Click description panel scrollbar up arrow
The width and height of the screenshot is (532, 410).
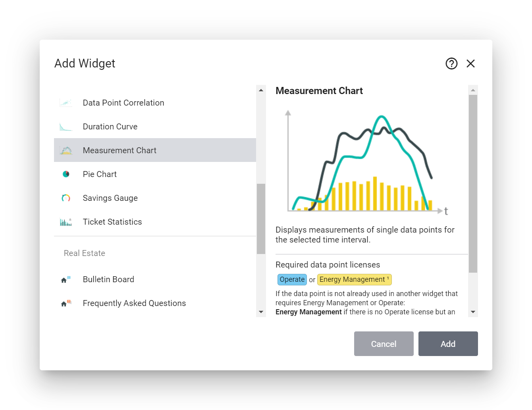pyautogui.click(x=473, y=90)
